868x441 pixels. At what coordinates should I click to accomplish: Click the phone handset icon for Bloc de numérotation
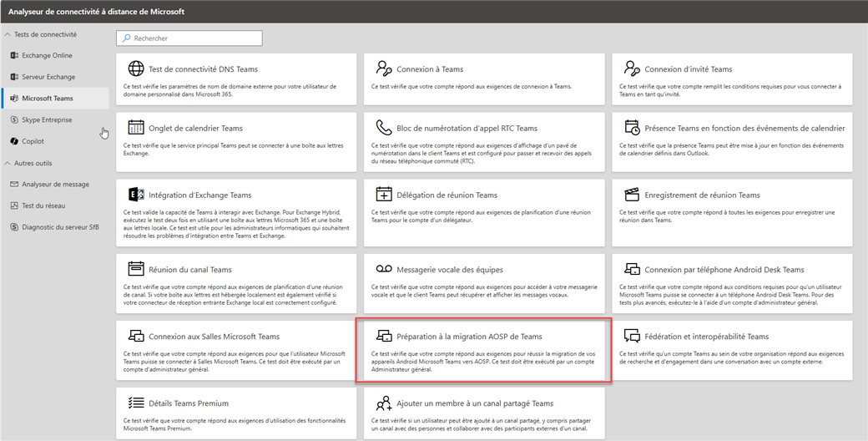click(384, 128)
